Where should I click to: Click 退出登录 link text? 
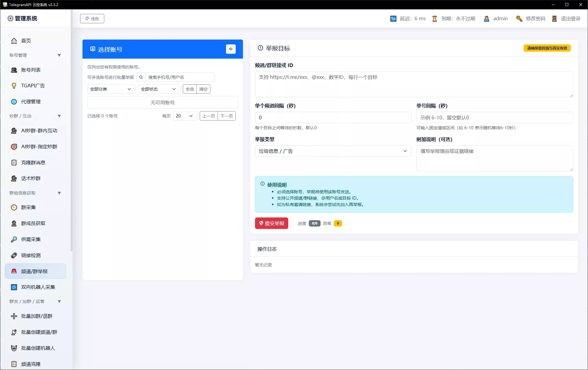pos(570,19)
